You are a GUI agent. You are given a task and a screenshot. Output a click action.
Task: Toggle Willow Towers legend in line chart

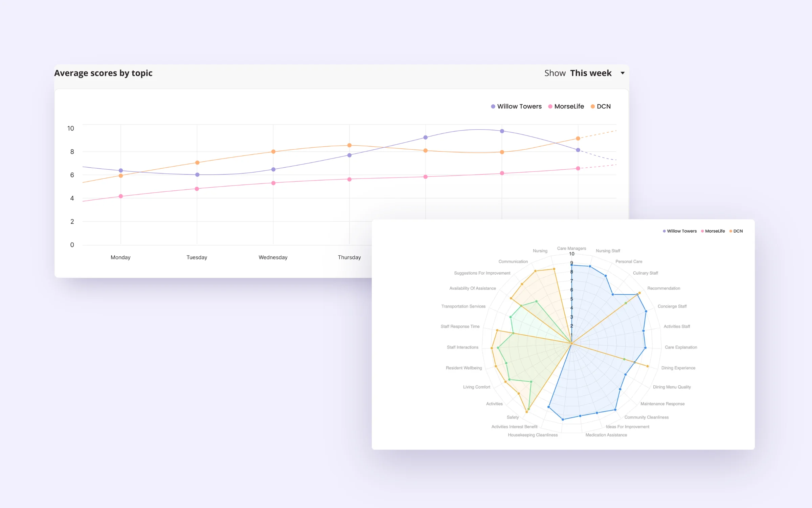click(516, 106)
